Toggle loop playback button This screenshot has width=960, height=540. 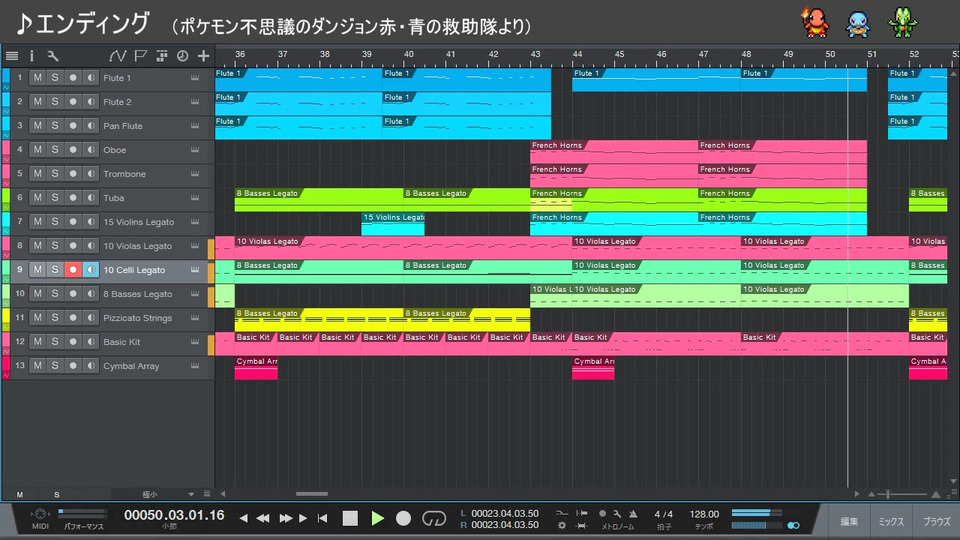click(434, 519)
